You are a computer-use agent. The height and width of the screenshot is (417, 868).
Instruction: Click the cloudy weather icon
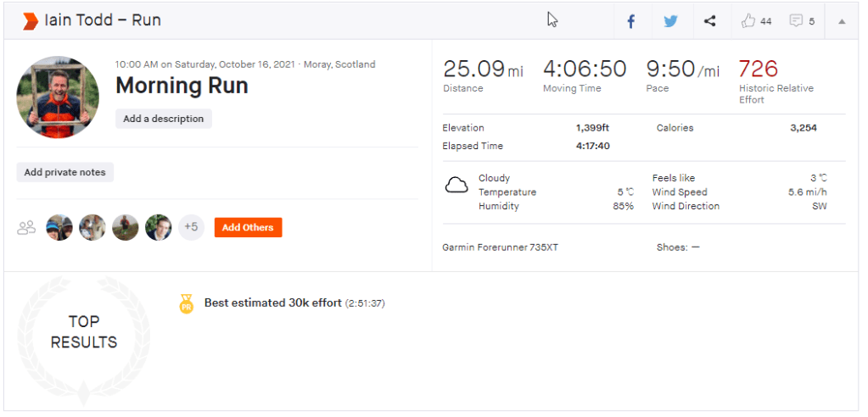(456, 186)
